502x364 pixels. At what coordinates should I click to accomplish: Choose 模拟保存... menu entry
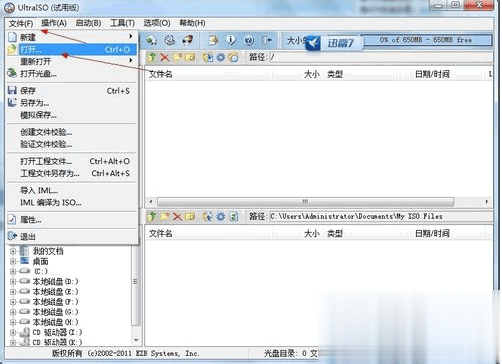click(x=72, y=115)
